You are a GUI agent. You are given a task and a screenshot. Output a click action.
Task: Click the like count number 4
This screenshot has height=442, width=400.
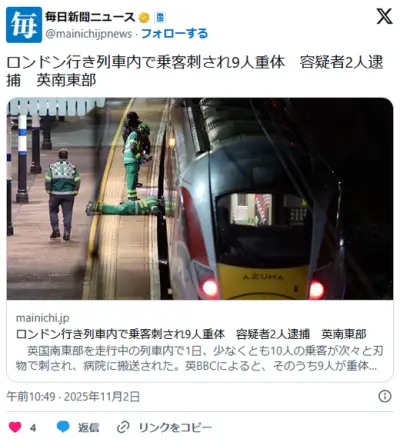33,428
